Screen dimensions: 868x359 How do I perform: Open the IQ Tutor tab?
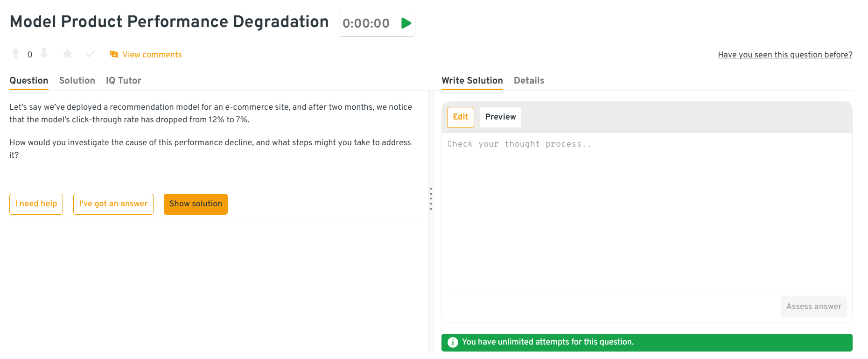(123, 80)
